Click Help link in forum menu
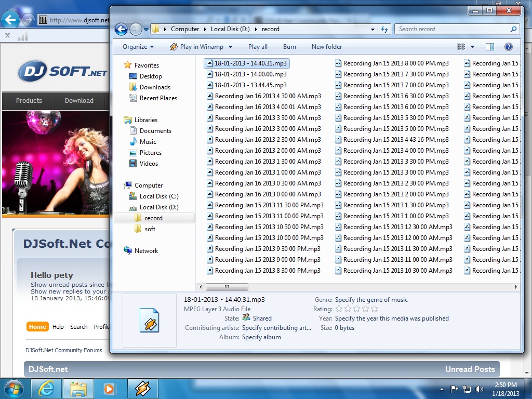Screen dimensions: 532x399 tap(58, 327)
